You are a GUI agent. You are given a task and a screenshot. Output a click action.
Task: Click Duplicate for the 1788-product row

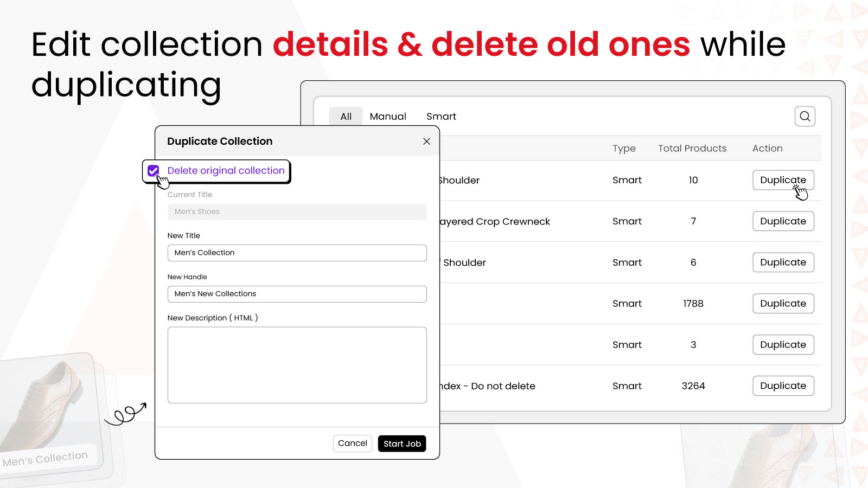783,304
